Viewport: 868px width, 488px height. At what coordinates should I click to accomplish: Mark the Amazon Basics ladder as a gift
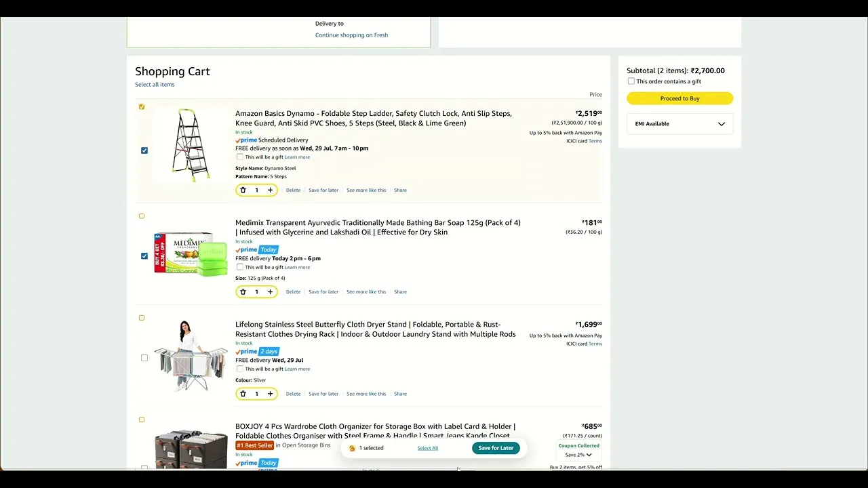[x=240, y=157]
